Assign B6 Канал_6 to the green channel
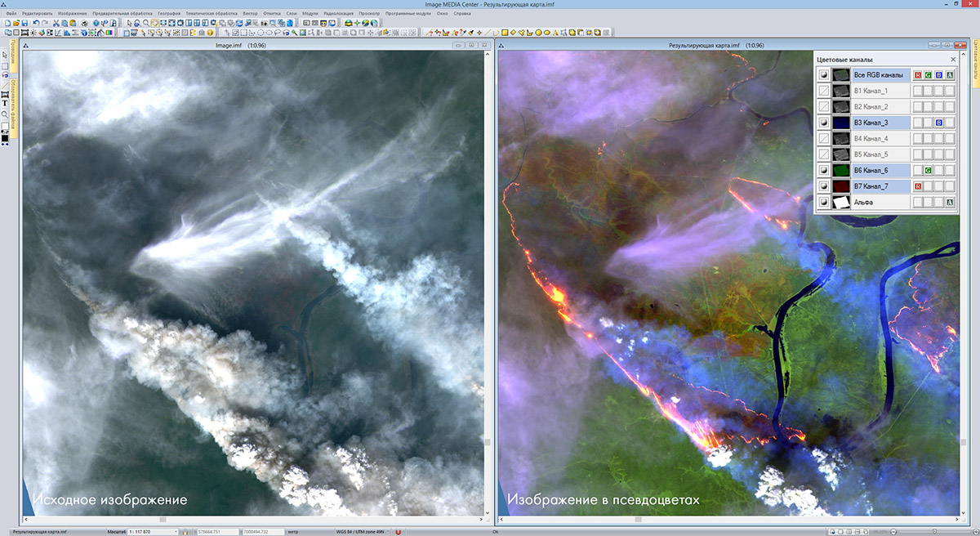The width and height of the screenshot is (980, 536). pyautogui.click(x=929, y=171)
